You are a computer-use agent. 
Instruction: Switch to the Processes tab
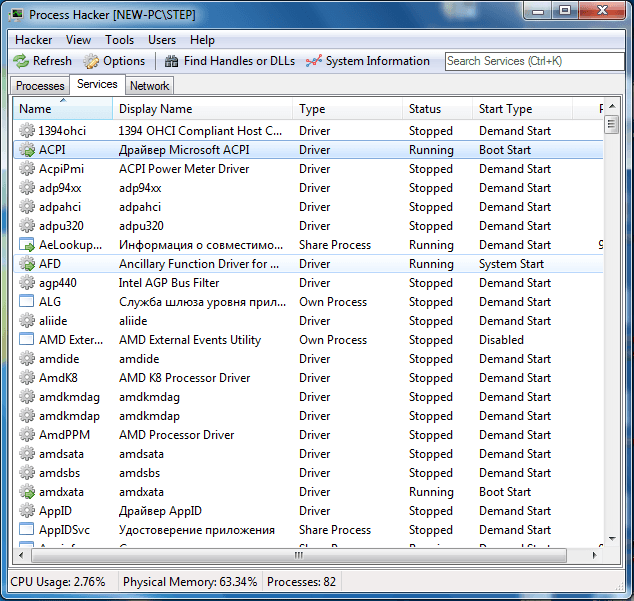click(x=40, y=86)
